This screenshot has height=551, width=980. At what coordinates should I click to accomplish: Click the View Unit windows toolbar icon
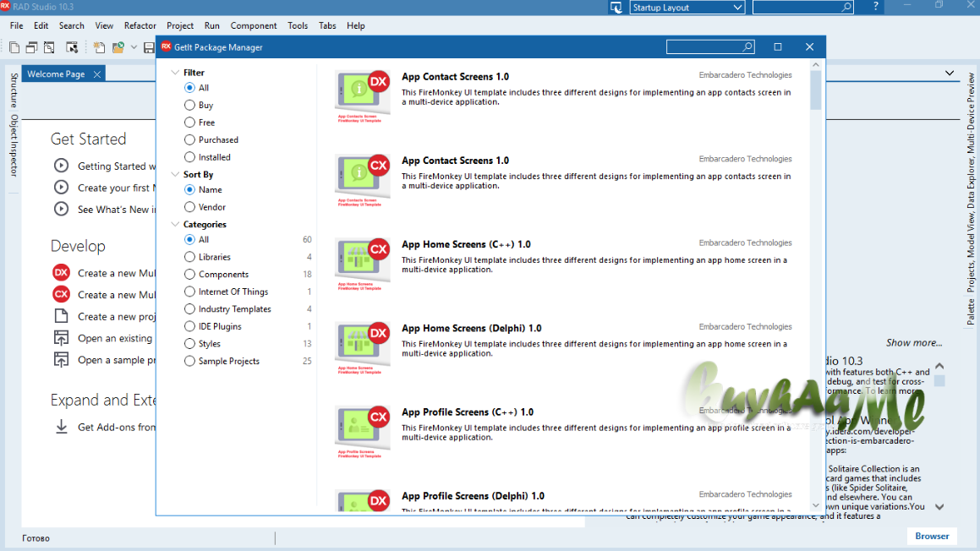(32, 47)
